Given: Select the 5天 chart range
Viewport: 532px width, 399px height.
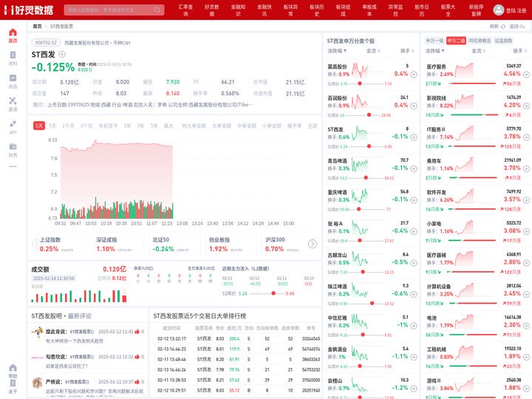Looking at the screenshot, I should coord(52,126).
